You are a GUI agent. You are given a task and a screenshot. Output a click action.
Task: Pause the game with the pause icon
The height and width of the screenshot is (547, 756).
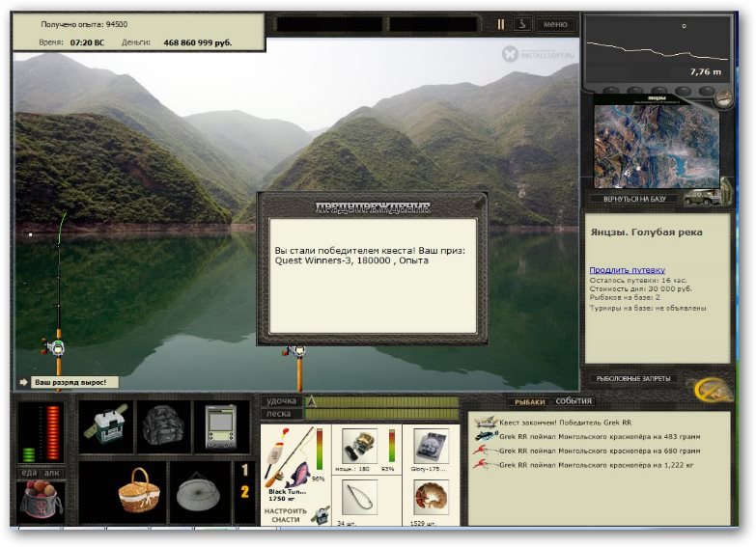(x=501, y=24)
